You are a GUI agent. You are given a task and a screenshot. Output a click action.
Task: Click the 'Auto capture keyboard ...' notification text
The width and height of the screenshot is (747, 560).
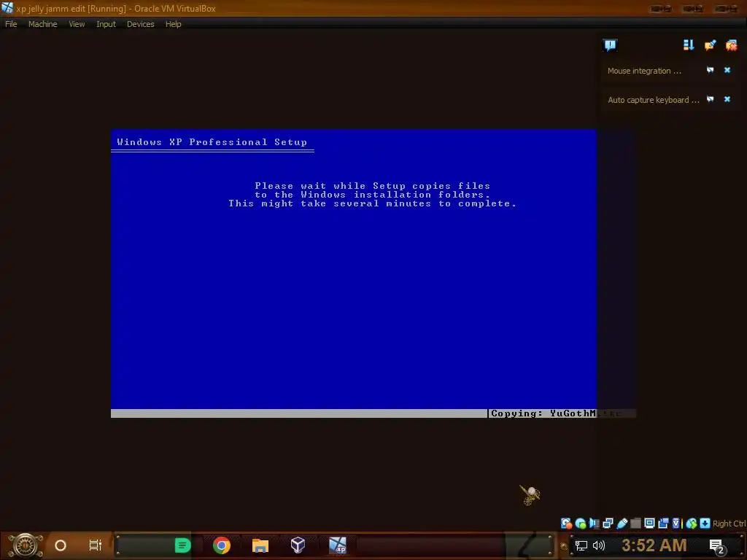click(653, 100)
